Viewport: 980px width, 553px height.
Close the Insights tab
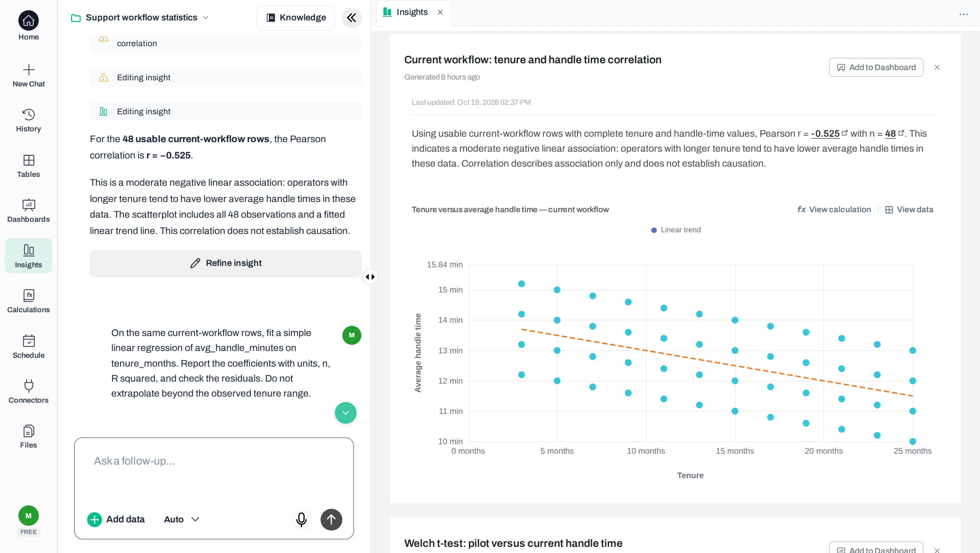(x=440, y=12)
